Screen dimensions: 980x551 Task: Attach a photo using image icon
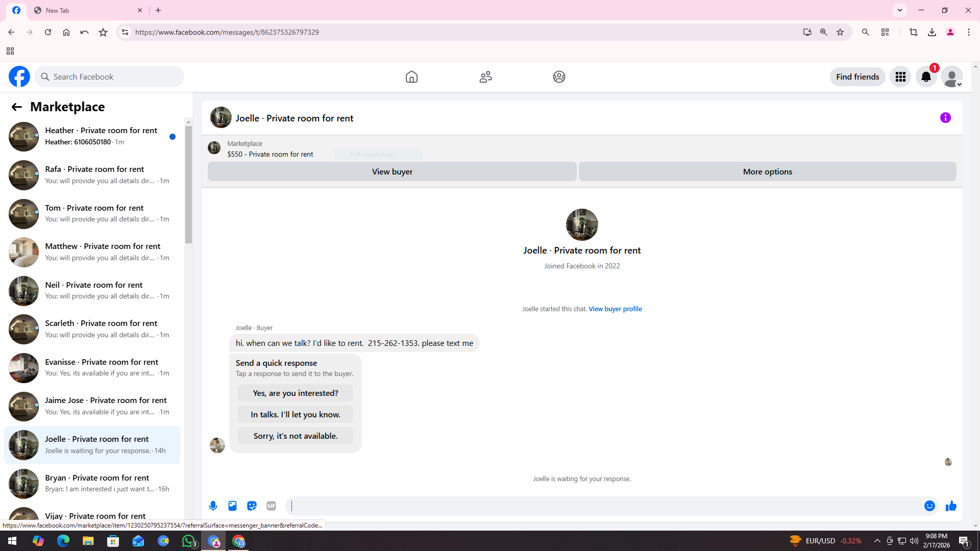[232, 506]
